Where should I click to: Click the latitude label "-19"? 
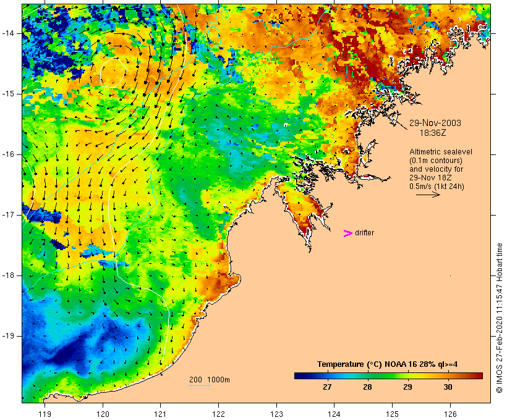(x=8, y=336)
